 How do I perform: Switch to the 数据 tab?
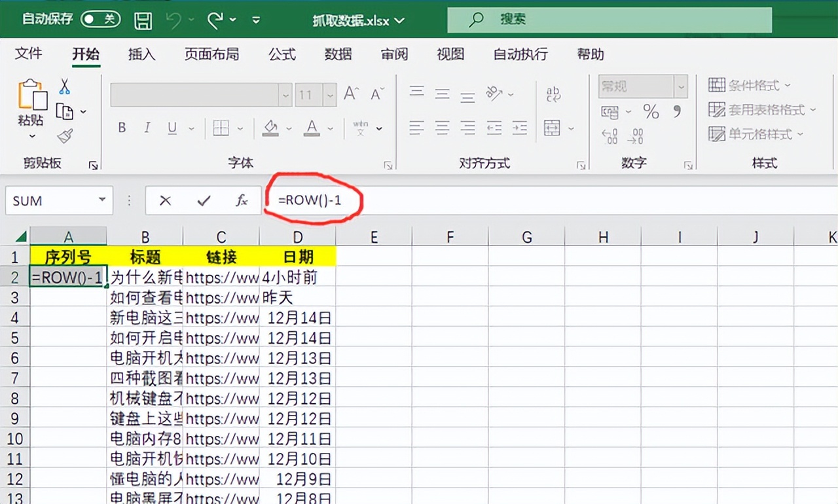(x=338, y=54)
